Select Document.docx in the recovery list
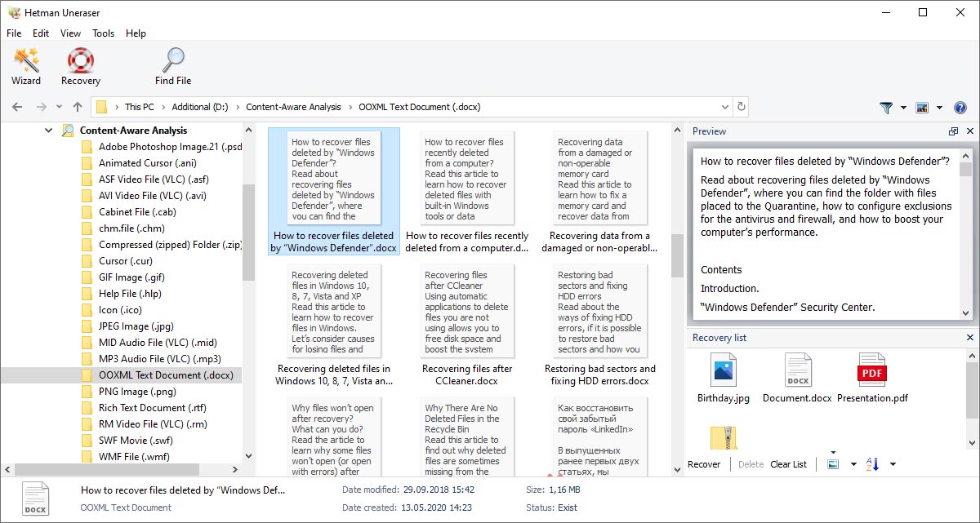Viewport: 980px width, 523px height. click(797, 379)
